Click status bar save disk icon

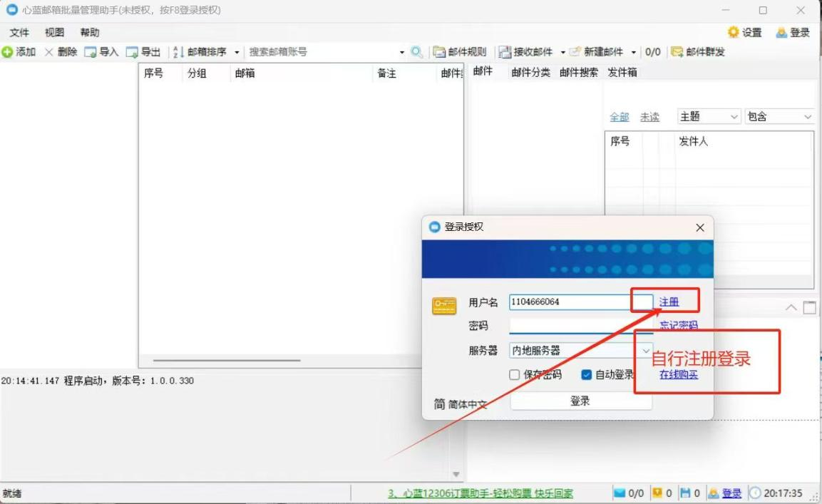coord(685,493)
